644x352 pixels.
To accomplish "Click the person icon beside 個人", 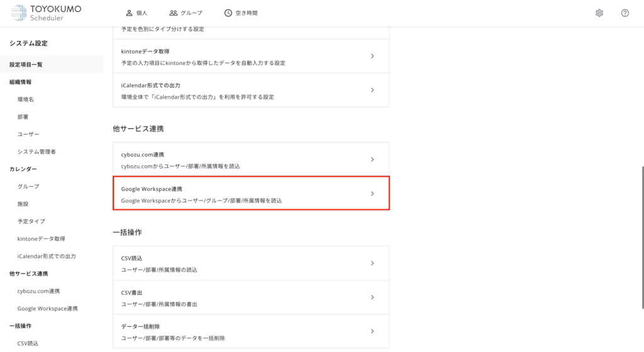I will 129,13.
